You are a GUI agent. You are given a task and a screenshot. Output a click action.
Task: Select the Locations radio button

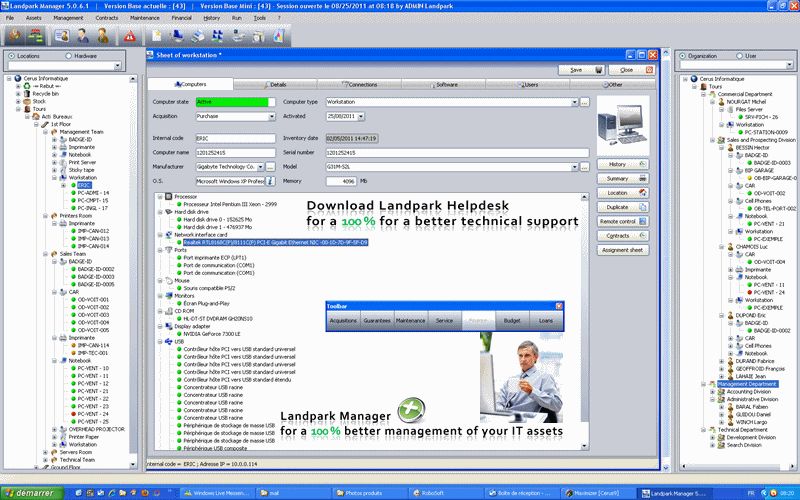tap(12, 56)
